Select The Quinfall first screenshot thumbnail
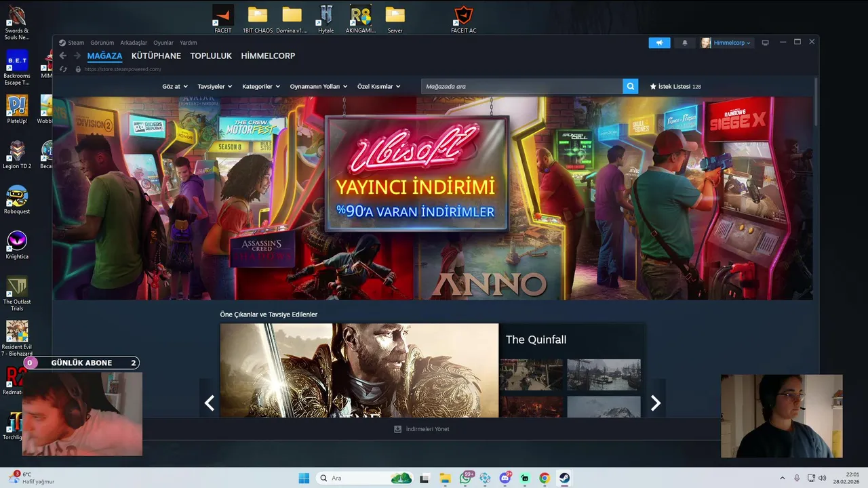The width and height of the screenshot is (868, 488). pyautogui.click(x=532, y=375)
